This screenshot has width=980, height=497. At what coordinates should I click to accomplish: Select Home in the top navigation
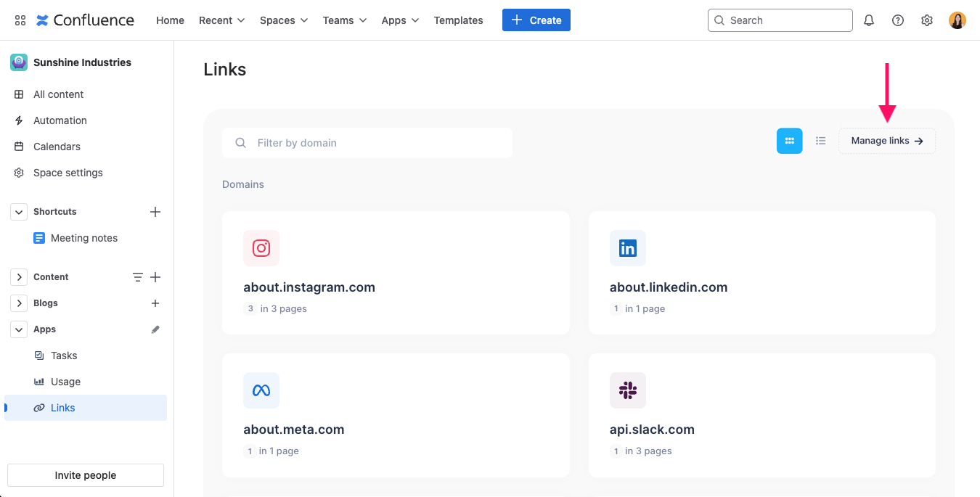tap(170, 20)
